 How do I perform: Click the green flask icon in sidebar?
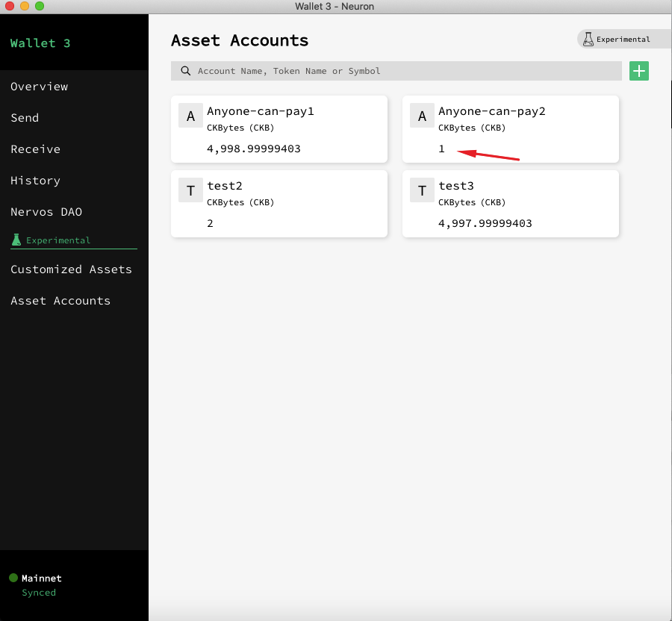tap(16, 240)
